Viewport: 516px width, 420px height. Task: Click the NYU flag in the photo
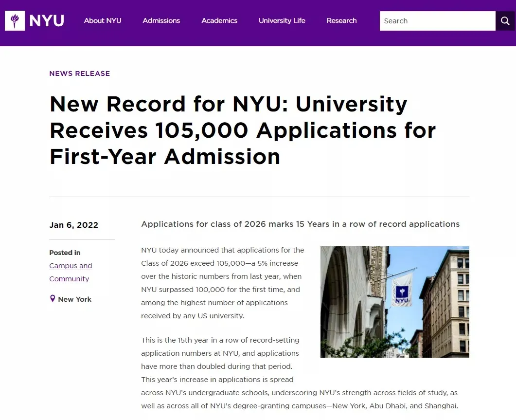pos(402,290)
